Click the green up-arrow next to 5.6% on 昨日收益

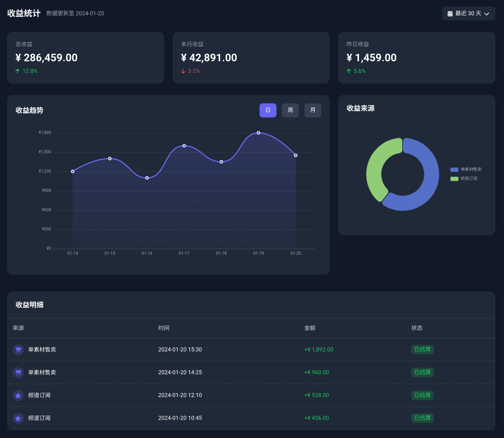(348, 71)
